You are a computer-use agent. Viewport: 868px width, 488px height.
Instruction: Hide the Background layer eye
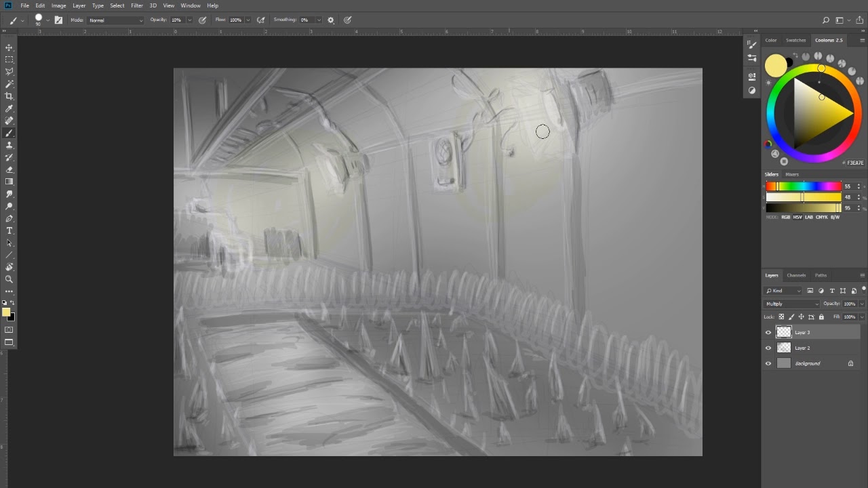coord(768,363)
